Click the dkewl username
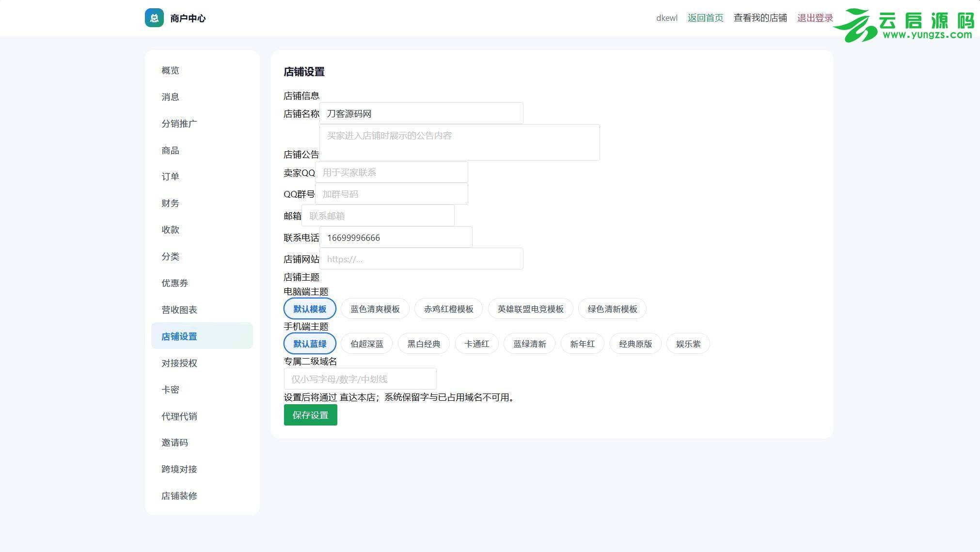This screenshot has height=552, width=980. coord(667,18)
